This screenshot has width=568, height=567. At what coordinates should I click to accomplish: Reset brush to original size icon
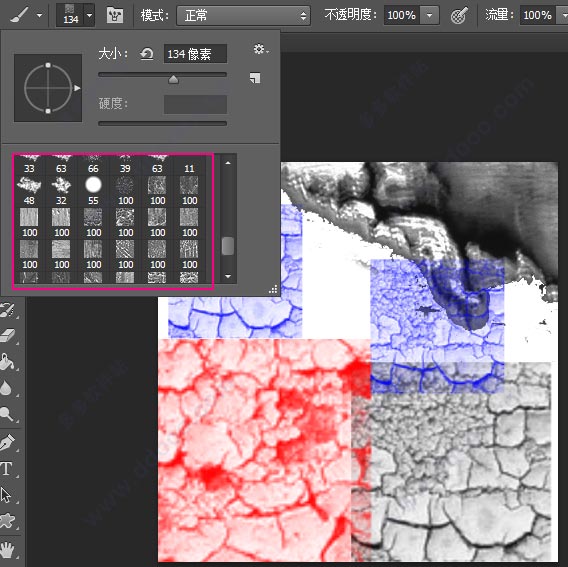click(x=147, y=54)
